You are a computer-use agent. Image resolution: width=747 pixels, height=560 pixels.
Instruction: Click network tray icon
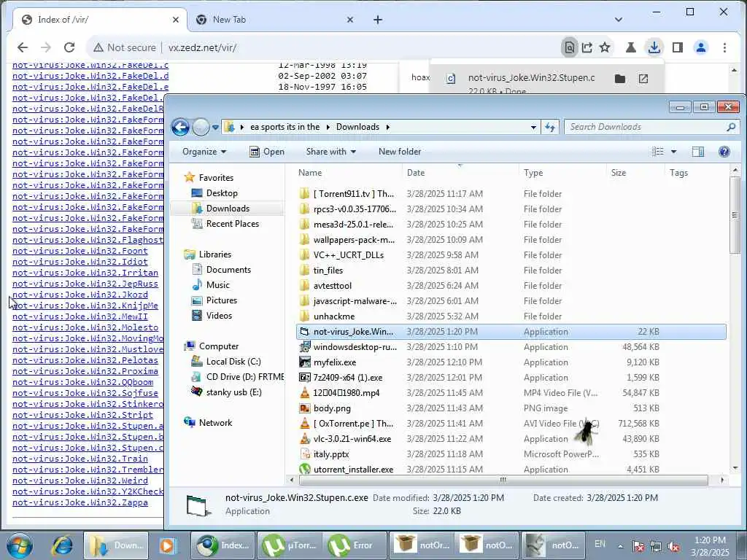coord(656,546)
